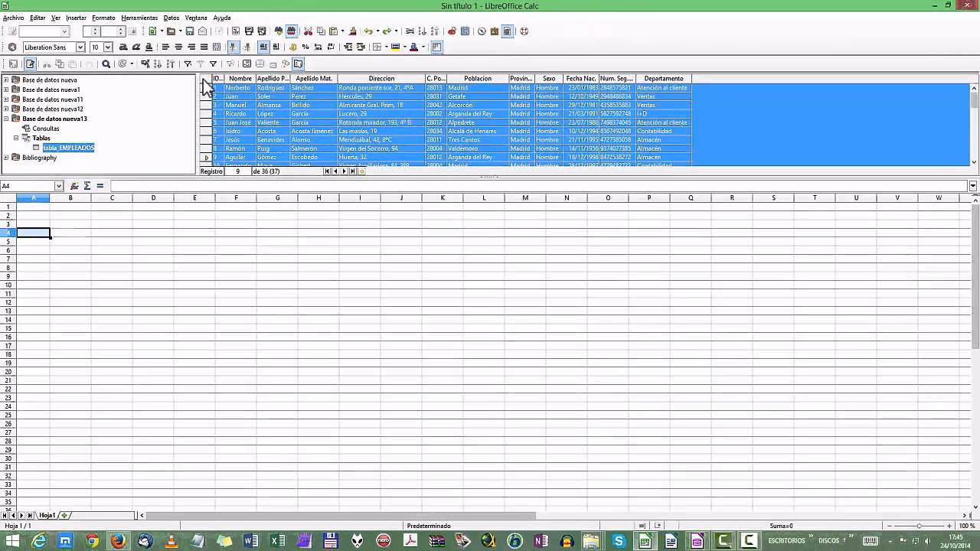The width and height of the screenshot is (980, 551).
Task: Open the Formato menu
Action: [x=103, y=18]
